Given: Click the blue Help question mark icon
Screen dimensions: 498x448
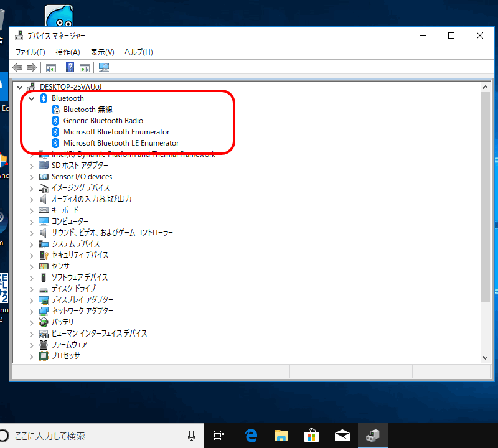Looking at the screenshot, I should (70, 67).
